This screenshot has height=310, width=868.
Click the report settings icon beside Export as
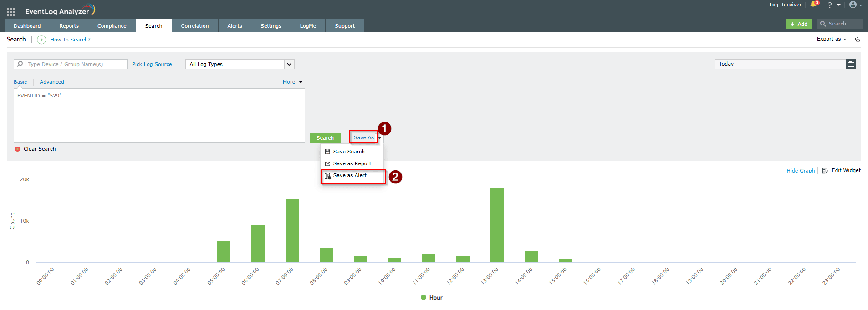point(857,40)
